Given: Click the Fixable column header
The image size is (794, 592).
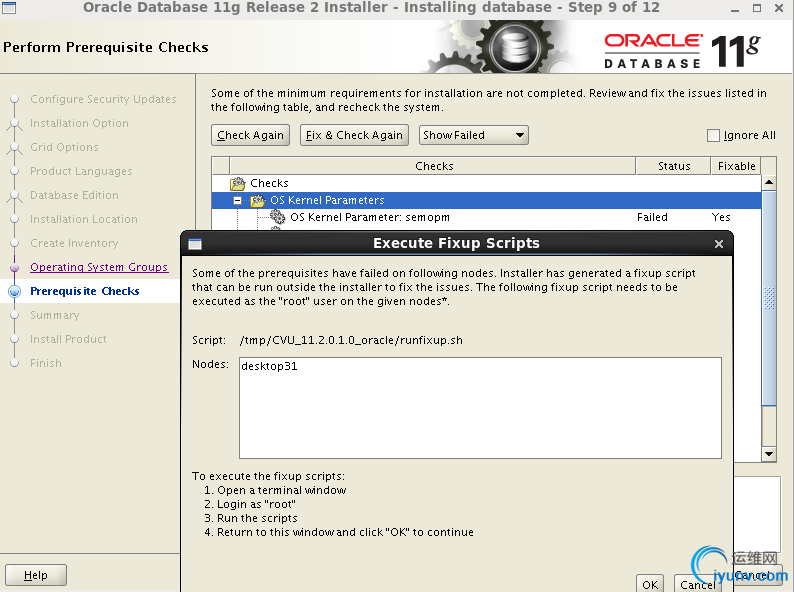Looking at the screenshot, I should (736, 166).
